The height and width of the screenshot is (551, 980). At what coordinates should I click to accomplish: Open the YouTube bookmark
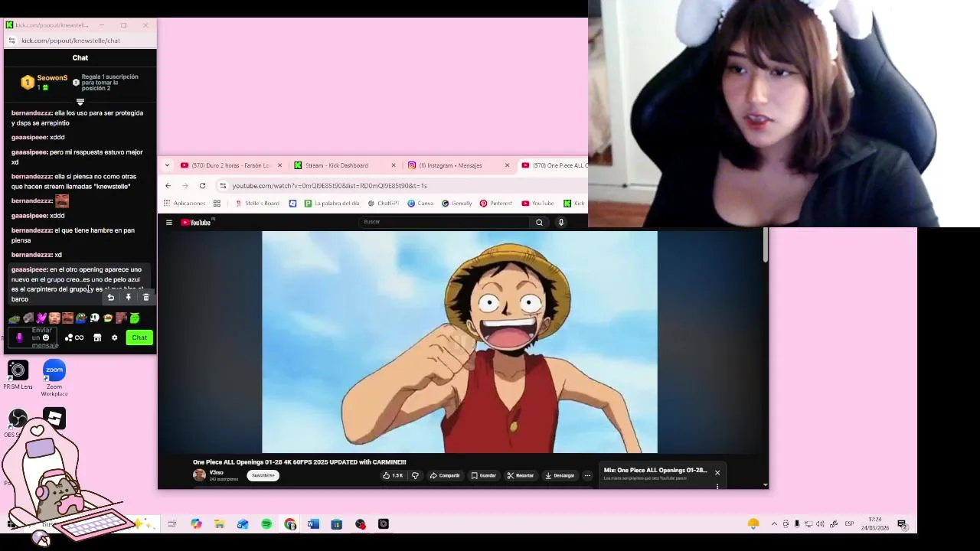coord(537,204)
